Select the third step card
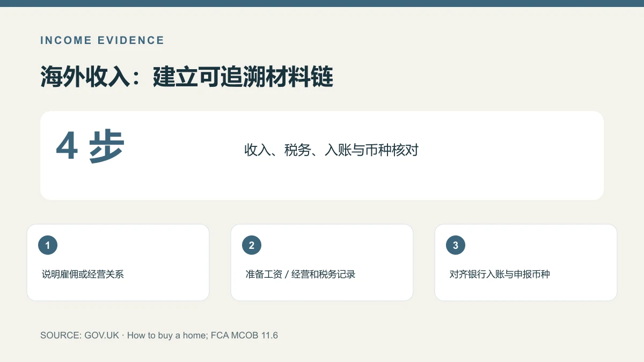 [526, 262]
